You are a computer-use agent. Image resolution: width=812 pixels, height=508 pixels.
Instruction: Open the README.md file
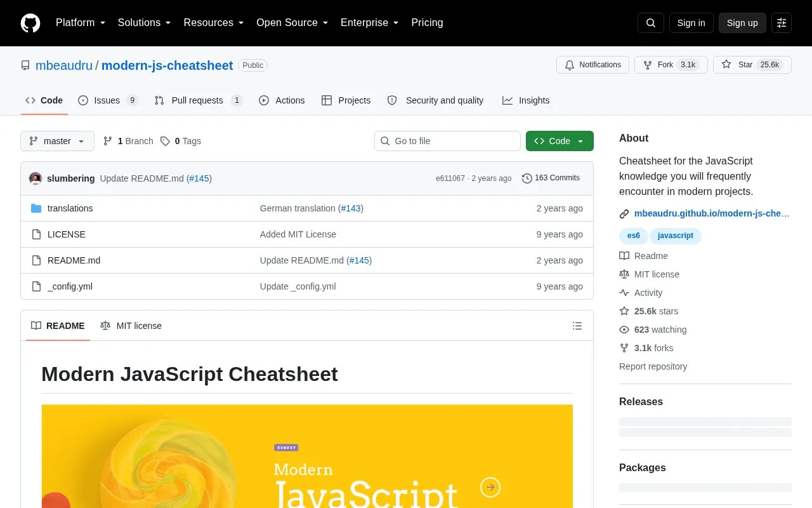pos(74,260)
